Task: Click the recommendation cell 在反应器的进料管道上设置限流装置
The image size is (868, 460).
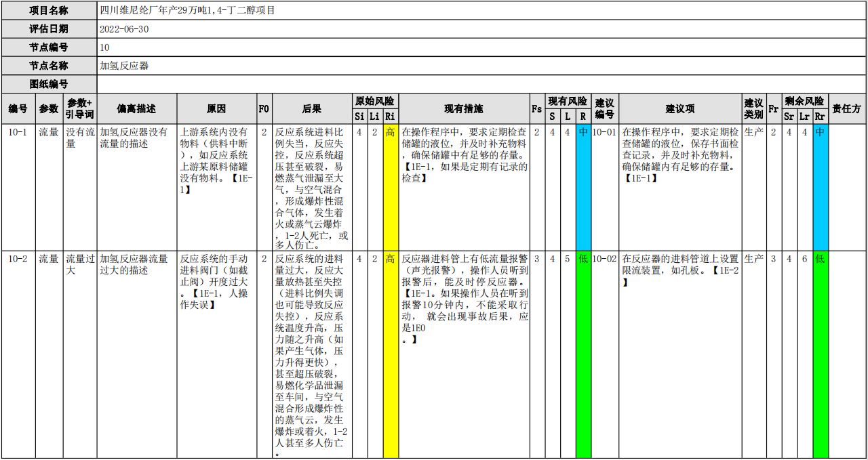Action: click(x=681, y=354)
